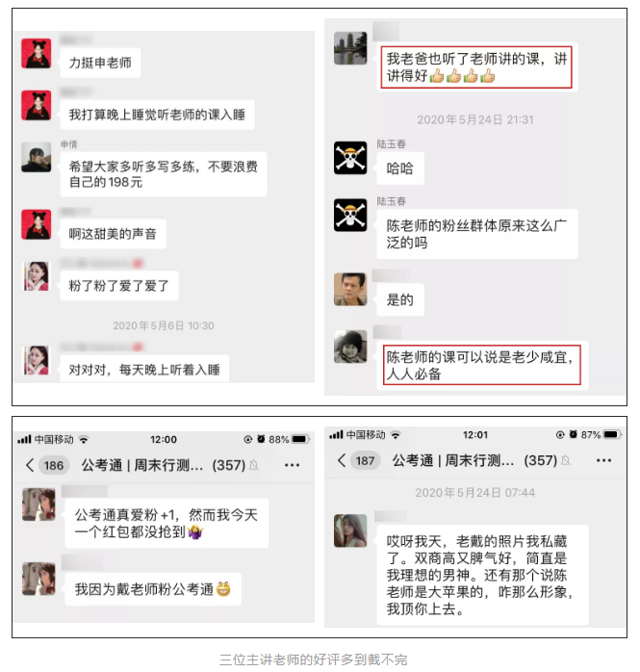Tap the baby photo avatar beside 老少咸宜 message
640x672 pixels.
(350, 347)
